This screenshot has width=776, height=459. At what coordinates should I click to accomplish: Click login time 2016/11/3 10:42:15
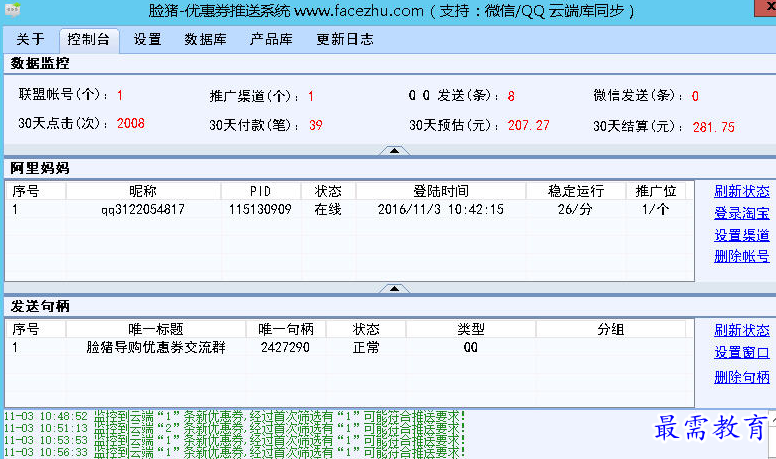440,209
